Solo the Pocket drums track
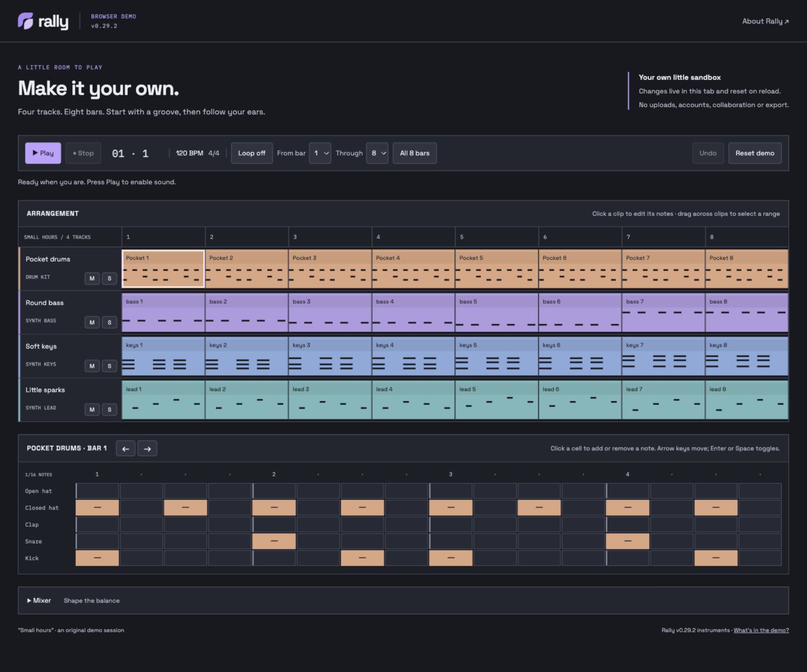The height and width of the screenshot is (672, 807). (x=109, y=278)
